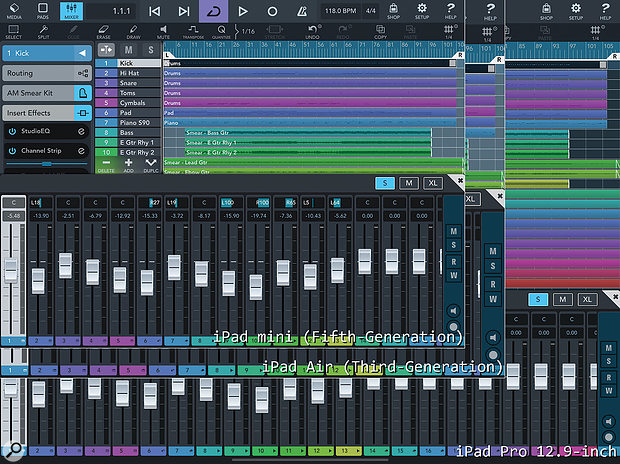Toggle global Solo S in the track header
Image resolution: width=620 pixels, height=464 pixels.
pyautogui.click(x=151, y=50)
